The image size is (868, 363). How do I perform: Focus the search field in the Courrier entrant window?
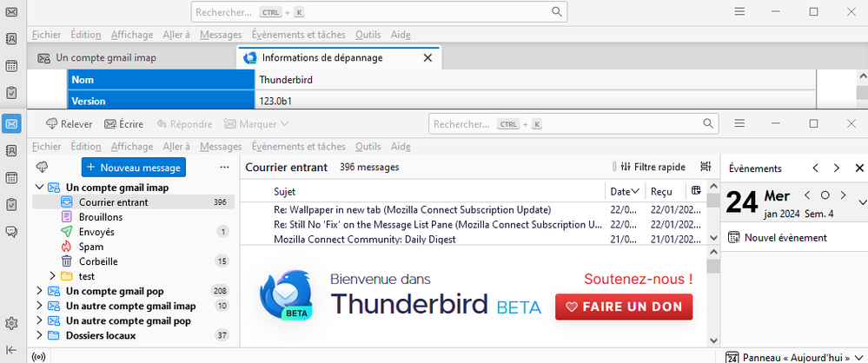click(573, 123)
